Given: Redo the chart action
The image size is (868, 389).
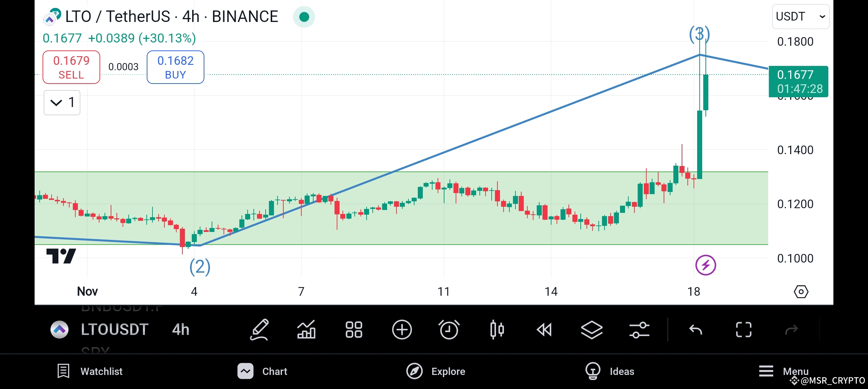Looking at the screenshot, I should tap(791, 330).
